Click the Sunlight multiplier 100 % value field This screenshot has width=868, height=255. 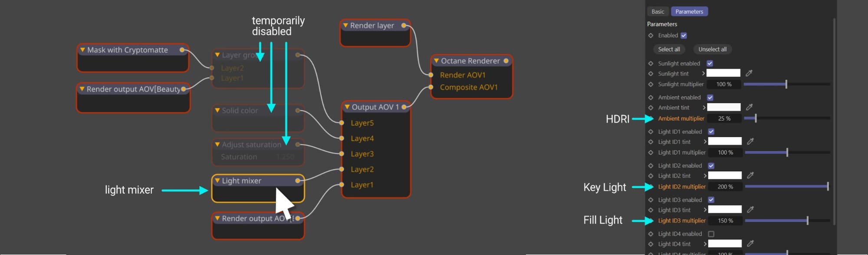coord(724,84)
